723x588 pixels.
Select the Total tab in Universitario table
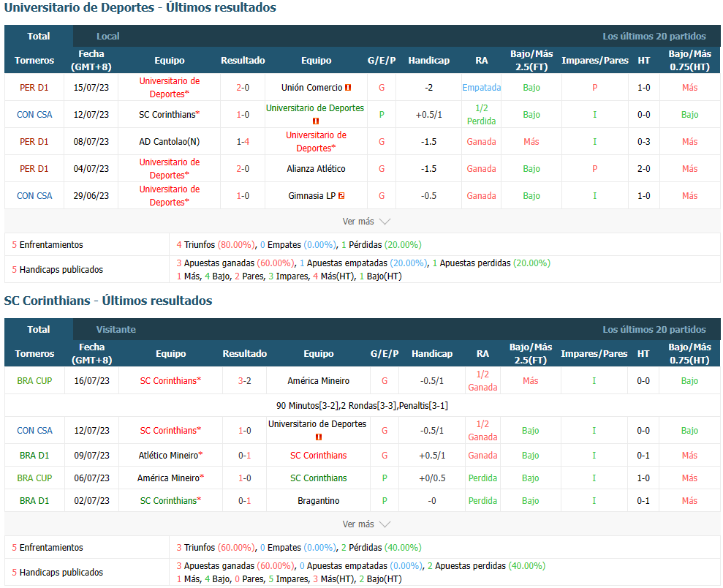tap(39, 36)
